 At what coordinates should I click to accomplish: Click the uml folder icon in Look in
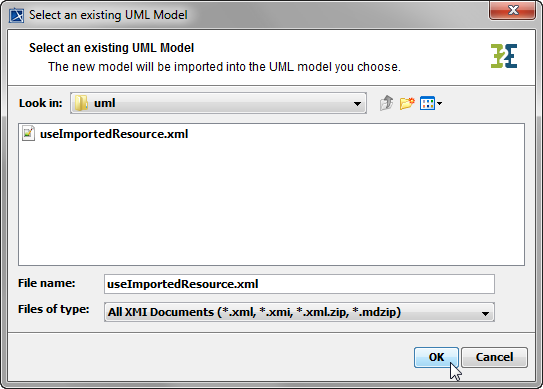point(81,103)
